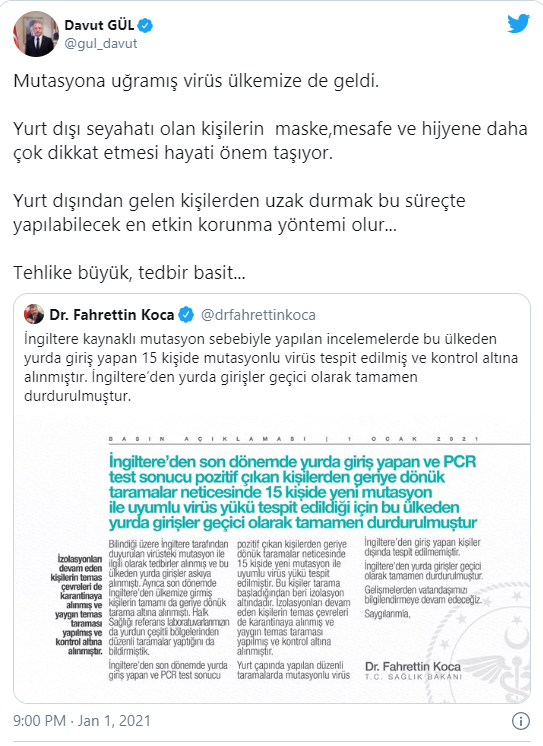Click the 'BASIN AÇIKLAMASI' header in the image
Image resolution: width=543 pixels, height=746 pixels.
click(x=208, y=439)
